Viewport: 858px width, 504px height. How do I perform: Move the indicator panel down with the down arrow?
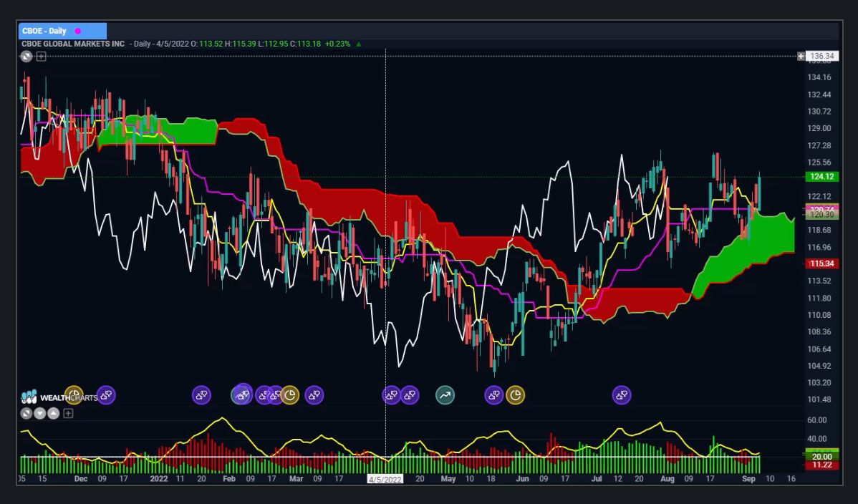click(x=40, y=413)
